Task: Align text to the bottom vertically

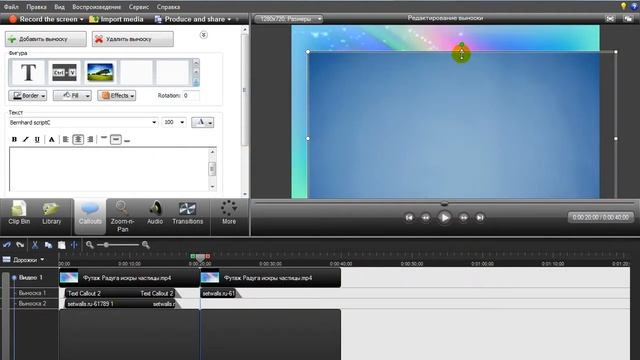Action: pos(127,140)
